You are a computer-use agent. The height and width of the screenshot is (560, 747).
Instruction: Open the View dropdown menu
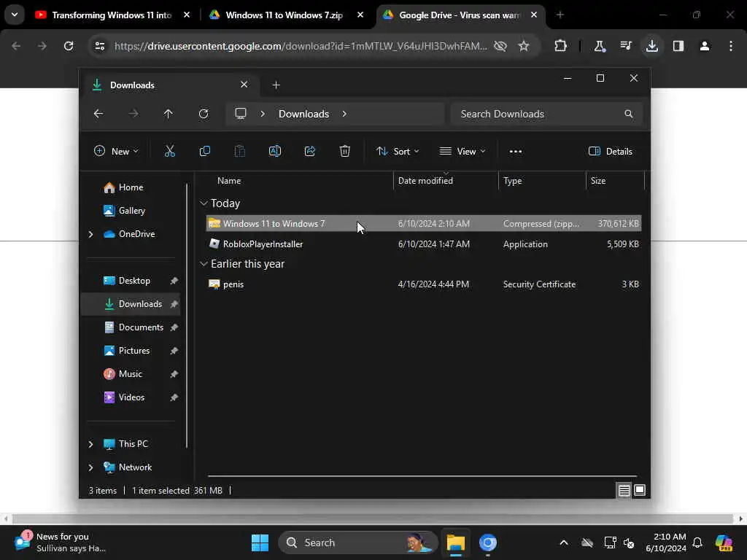pos(462,152)
